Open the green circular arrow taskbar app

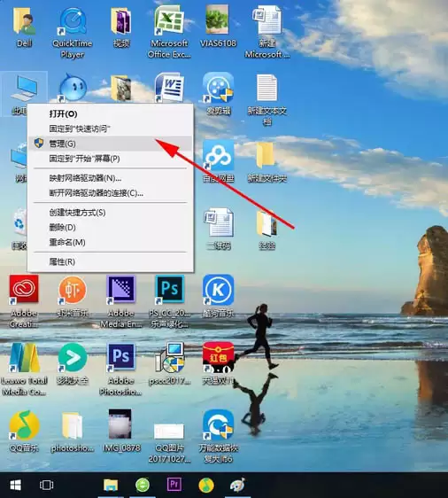(143, 485)
